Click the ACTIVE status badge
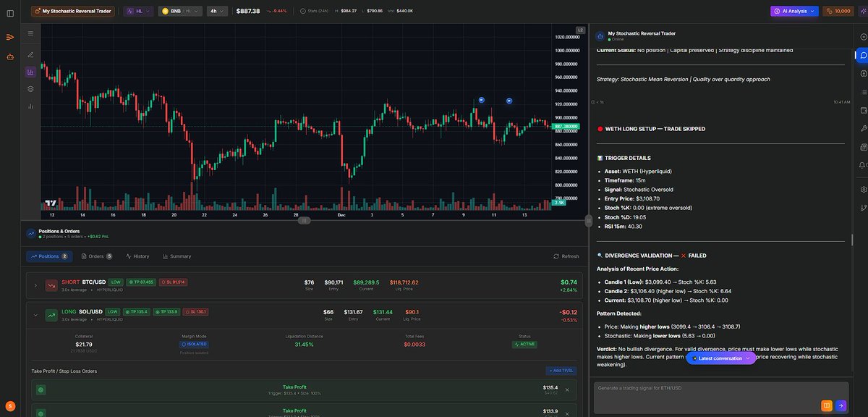This screenshot has height=417, width=868. coord(524,344)
